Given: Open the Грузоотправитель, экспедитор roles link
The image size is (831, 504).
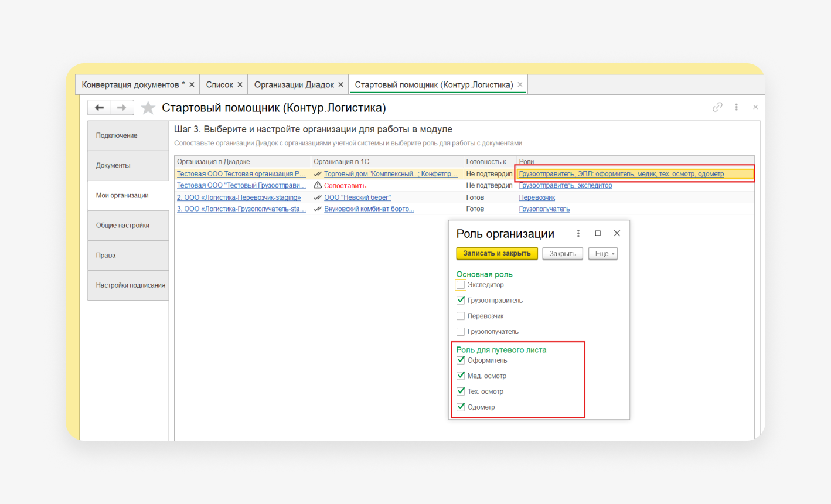Looking at the screenshot, I should (x=566, y=185).
